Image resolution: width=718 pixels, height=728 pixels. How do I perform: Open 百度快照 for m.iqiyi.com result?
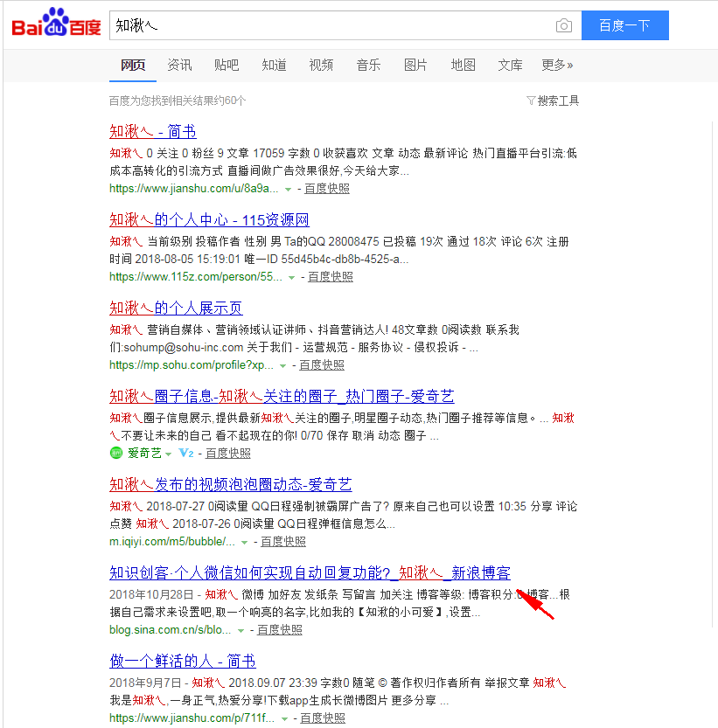click(283, 541)
